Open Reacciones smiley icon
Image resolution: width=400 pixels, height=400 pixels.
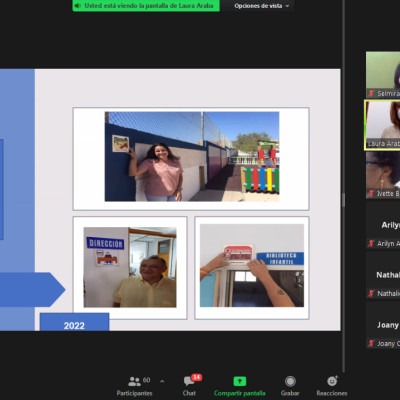332,381
